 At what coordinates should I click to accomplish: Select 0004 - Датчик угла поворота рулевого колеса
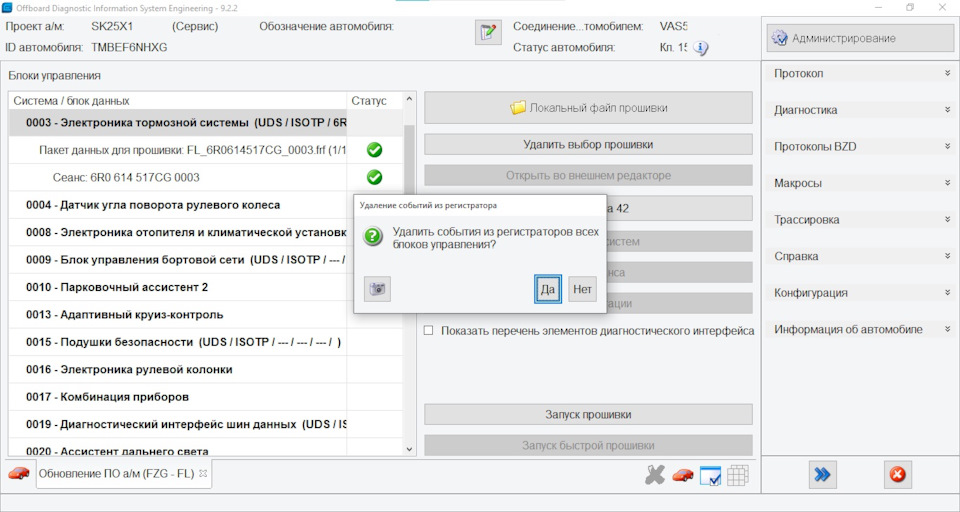pos(206,205)
